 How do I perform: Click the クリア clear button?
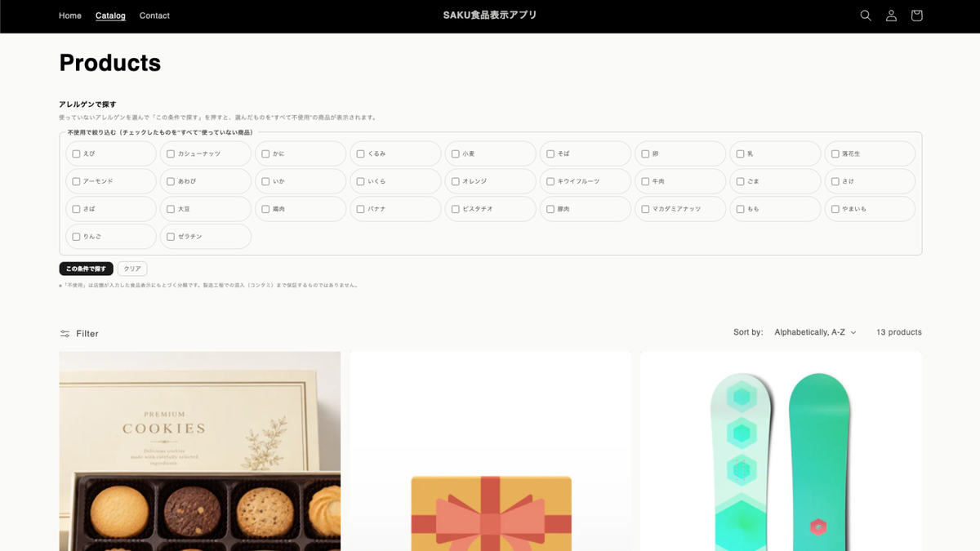click(132, 269)
